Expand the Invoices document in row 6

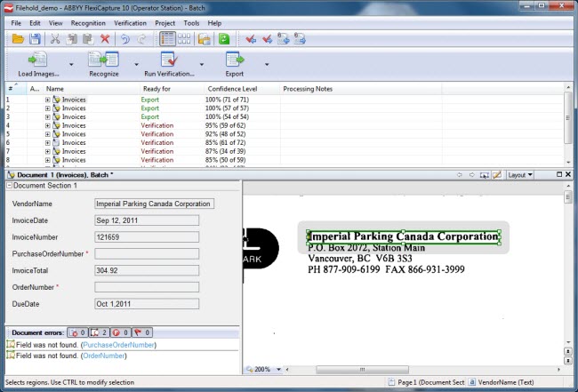(47, 143)
